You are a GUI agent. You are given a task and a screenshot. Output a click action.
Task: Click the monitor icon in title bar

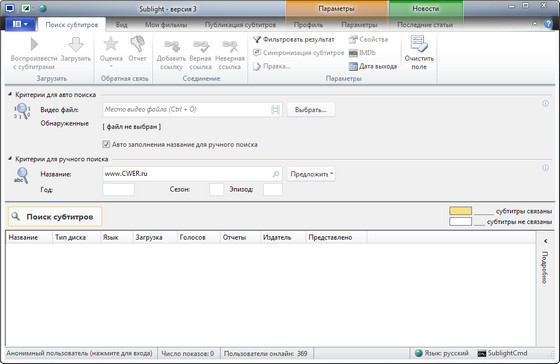[10, 8]
